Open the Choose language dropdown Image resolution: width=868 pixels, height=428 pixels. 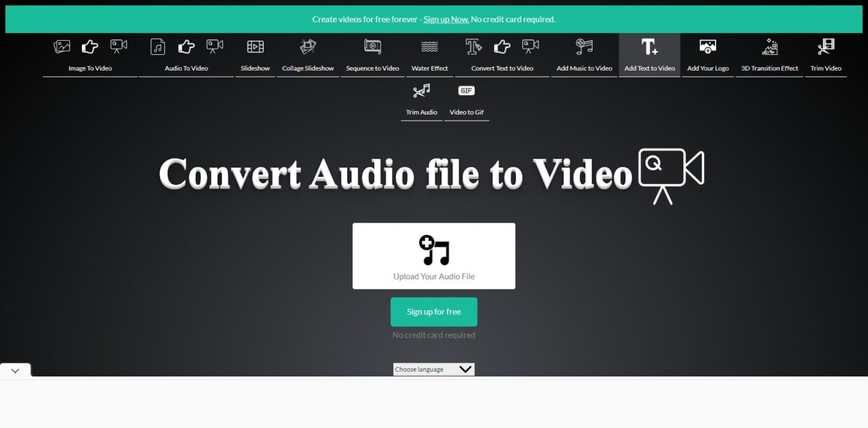click(x=434, y=369)
